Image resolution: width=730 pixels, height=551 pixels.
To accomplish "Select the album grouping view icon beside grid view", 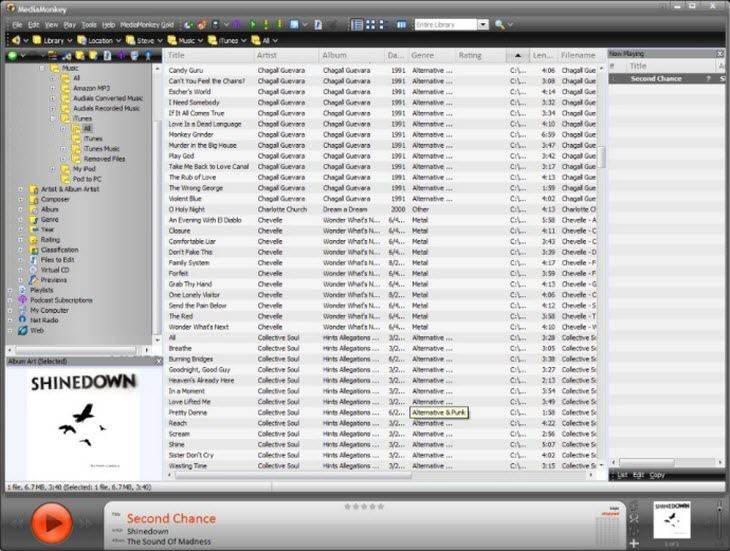I will coord(382,25).
